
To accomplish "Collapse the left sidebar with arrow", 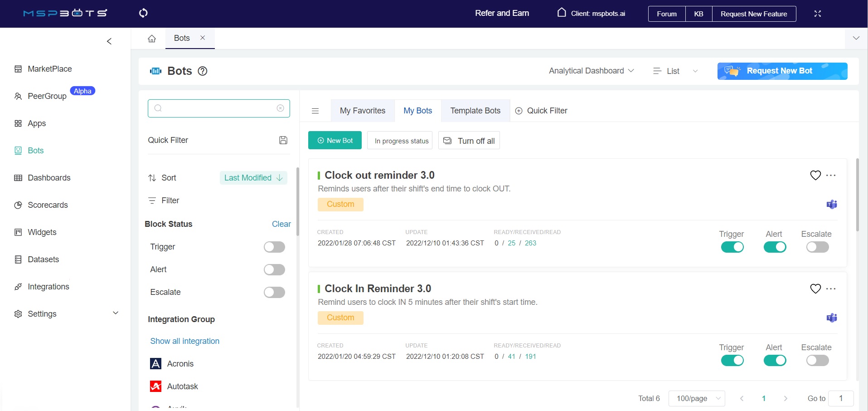I will (109, 41).
